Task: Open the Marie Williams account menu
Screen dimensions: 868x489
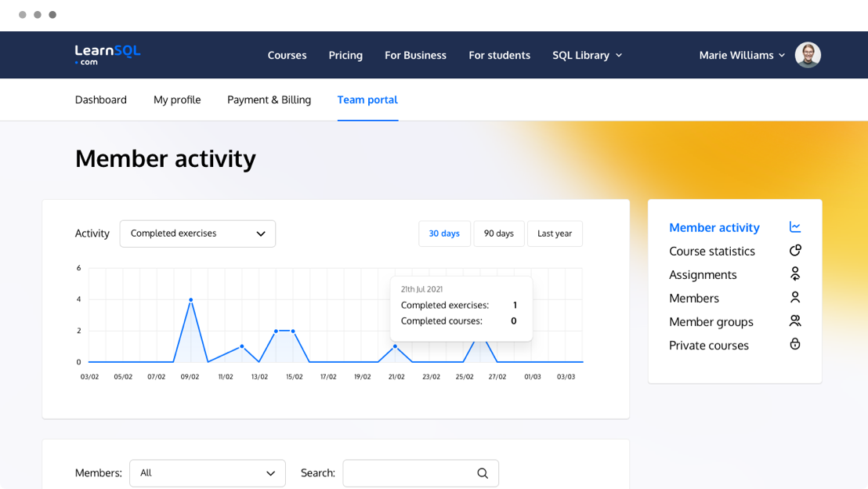Action: [741, 55]
